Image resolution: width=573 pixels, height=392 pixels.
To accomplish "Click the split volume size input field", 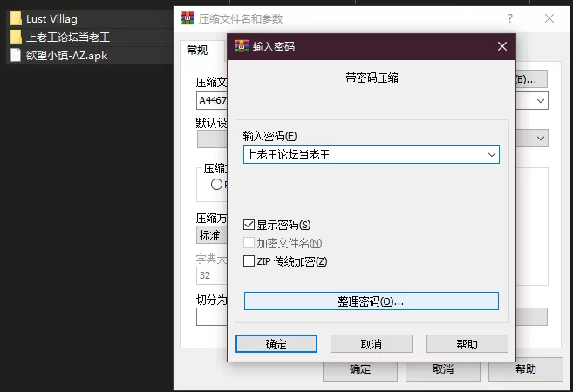I will click(212, 316).
